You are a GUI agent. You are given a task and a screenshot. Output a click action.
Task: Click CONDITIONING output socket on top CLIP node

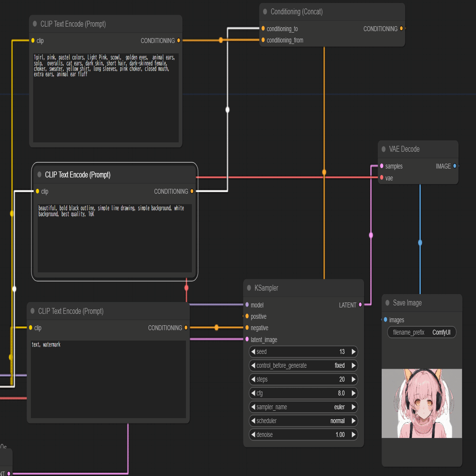pos(178,41)
